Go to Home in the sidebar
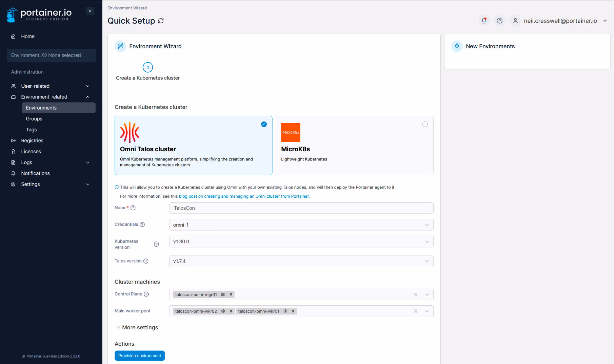 coord(28,36)
